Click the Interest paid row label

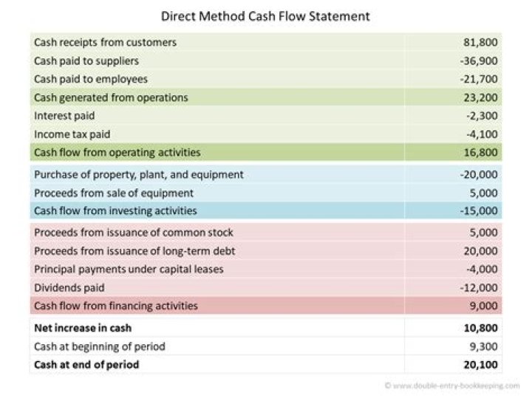point(64,116)
